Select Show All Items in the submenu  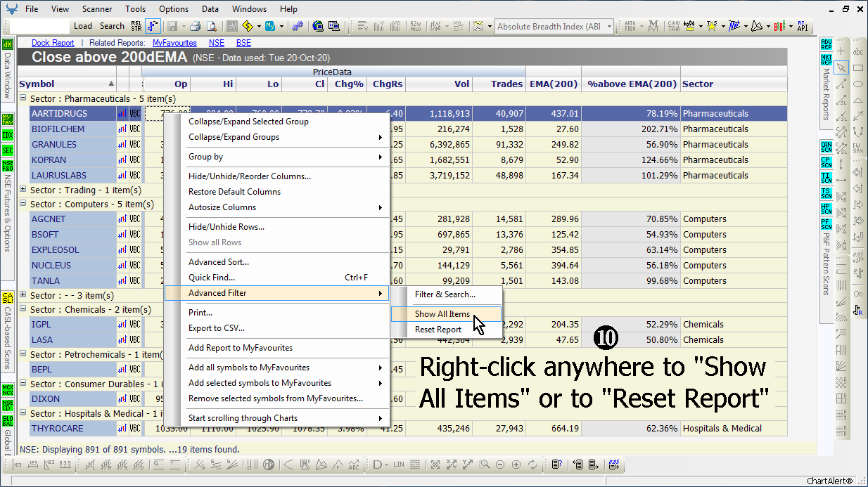(x=446, y=314)
